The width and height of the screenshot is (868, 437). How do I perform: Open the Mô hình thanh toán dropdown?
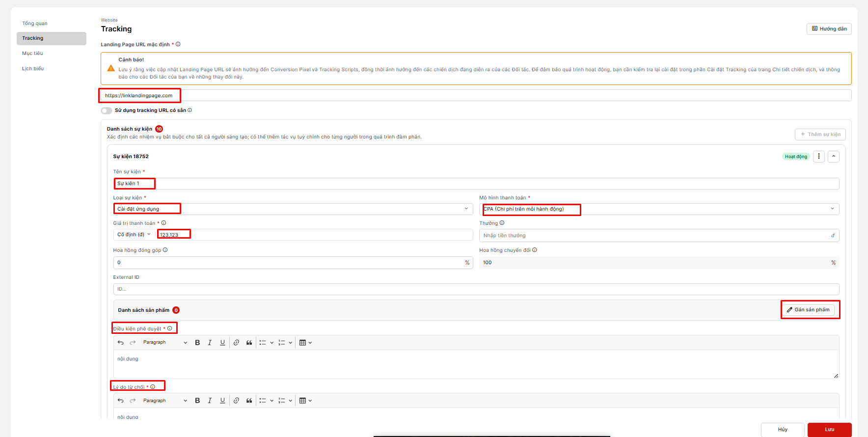click(x=659, y=209)
